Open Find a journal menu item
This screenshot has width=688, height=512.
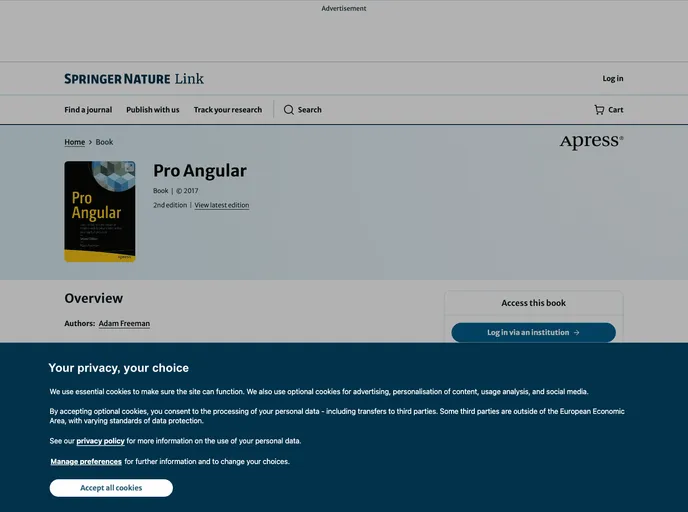(x=88, y=110)
